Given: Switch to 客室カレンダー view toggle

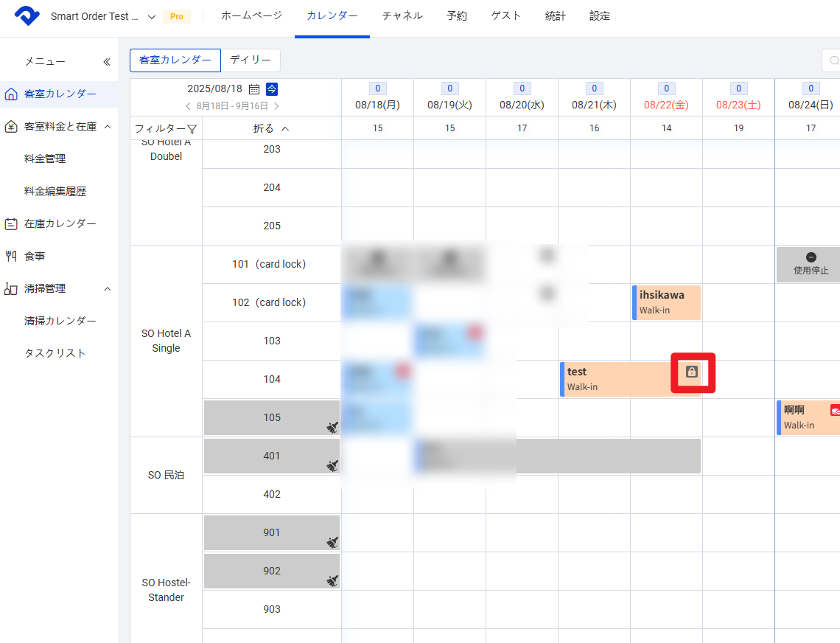Looking at the screenshot, I should tap(175, 60).
